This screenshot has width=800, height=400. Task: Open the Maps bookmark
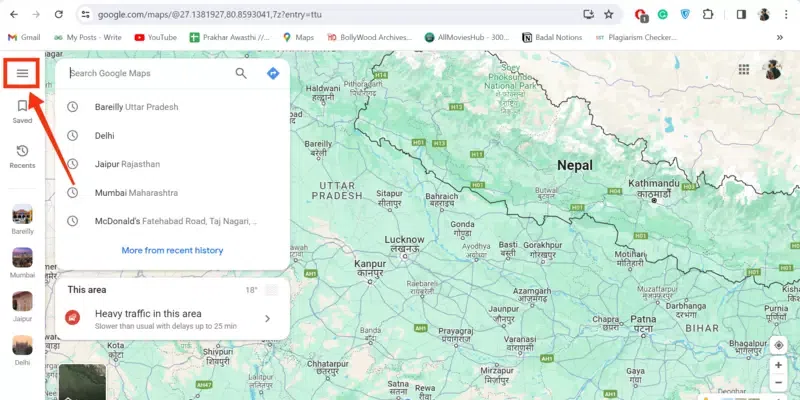click(298, 37)
